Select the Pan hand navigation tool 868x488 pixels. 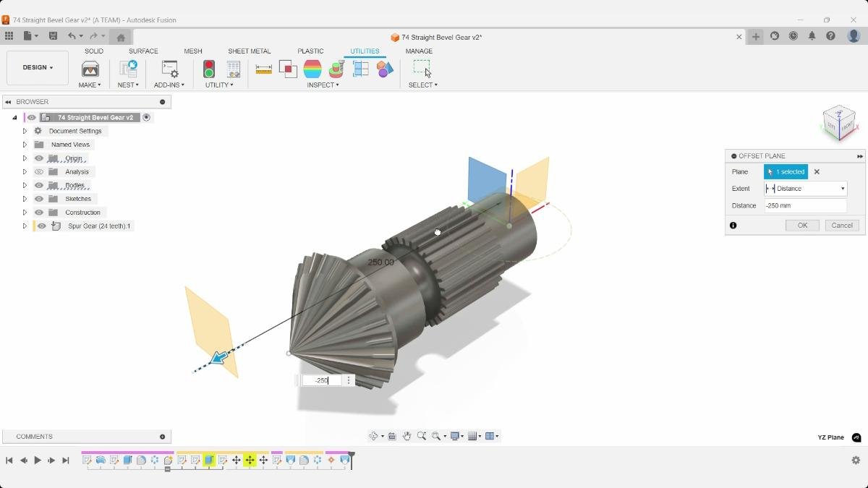tap(407, 436)
